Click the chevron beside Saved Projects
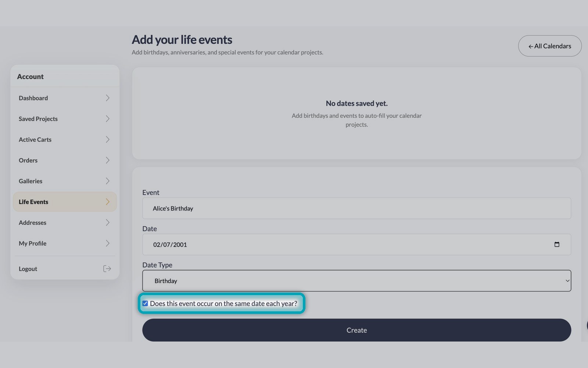This screenshot has width=588, height=368. pos(108,118)
